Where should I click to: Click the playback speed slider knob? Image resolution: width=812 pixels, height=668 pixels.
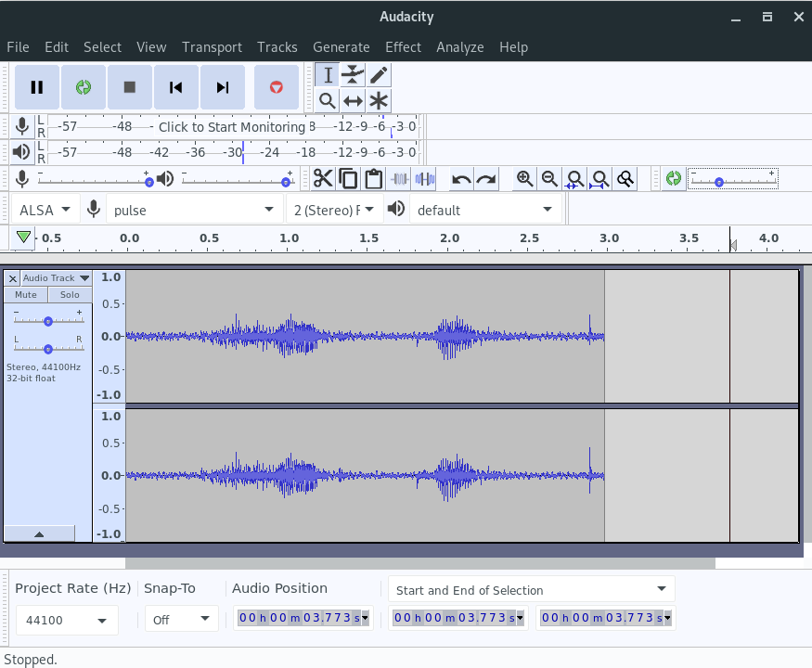pos(719,182)
